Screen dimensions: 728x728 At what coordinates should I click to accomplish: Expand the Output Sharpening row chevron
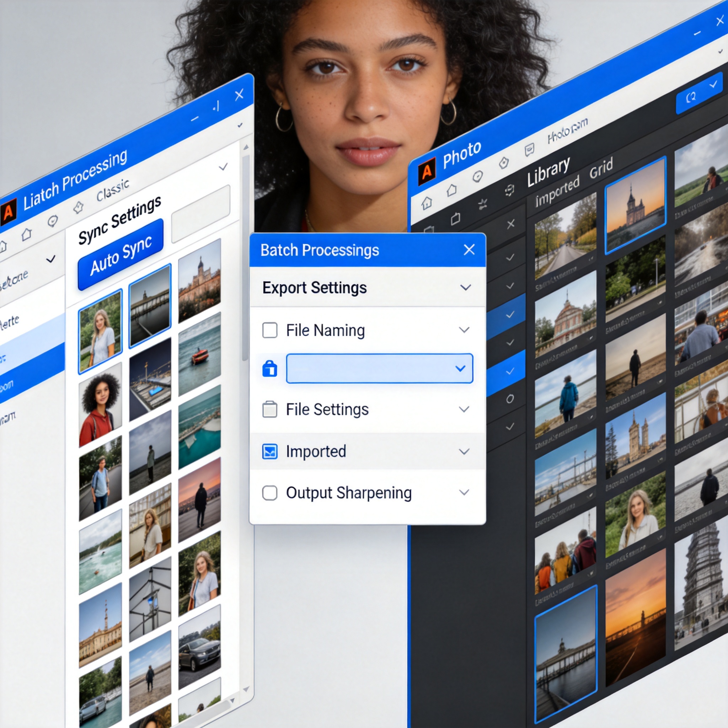click(464, 492)
